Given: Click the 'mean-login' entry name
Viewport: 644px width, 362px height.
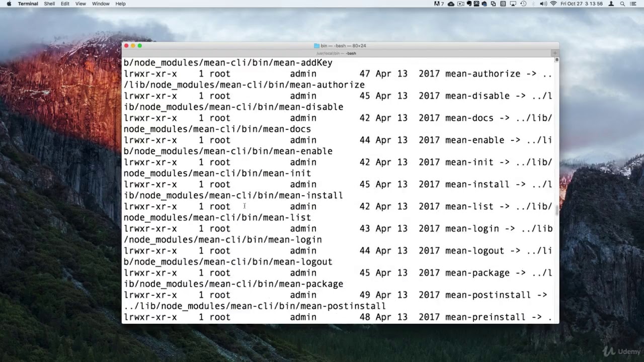Looking at the screenshot, I should coord(472,229).
